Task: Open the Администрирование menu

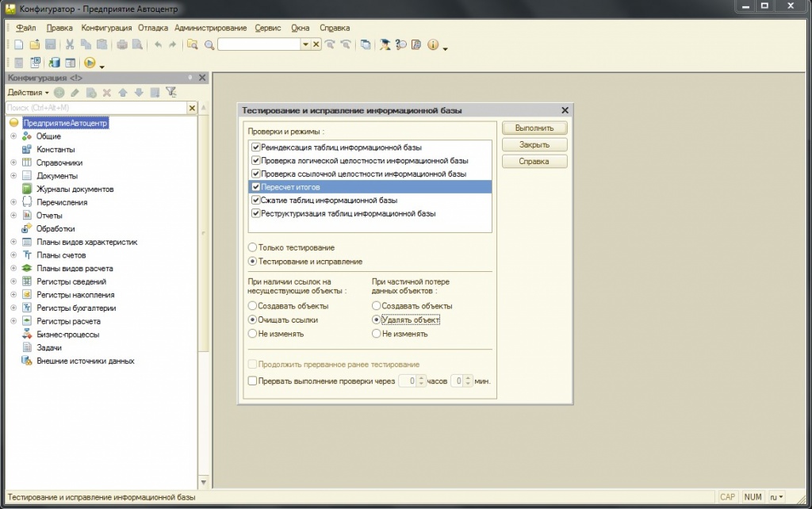Action: click(210, 28)
